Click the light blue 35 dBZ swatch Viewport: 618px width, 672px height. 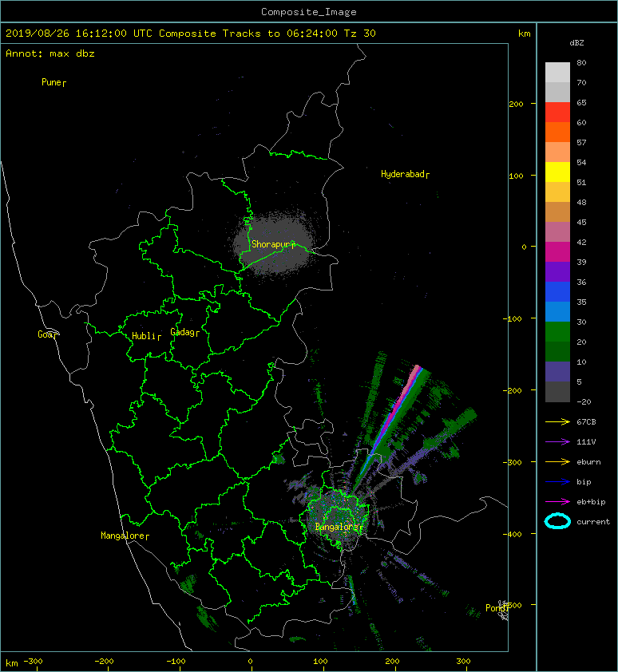point(557,311)
